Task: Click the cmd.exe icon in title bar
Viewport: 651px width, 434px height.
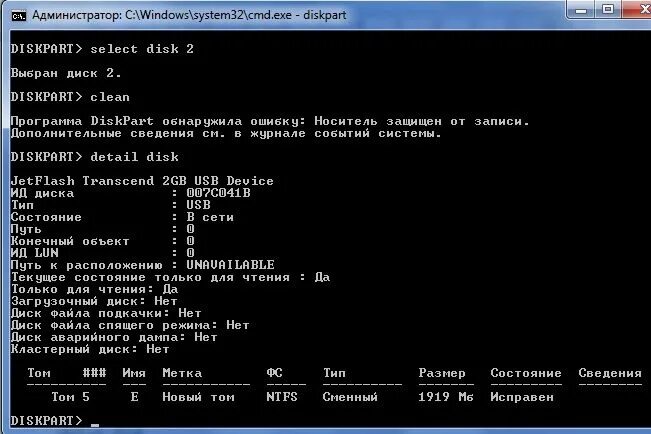Action: coord(19,16)
